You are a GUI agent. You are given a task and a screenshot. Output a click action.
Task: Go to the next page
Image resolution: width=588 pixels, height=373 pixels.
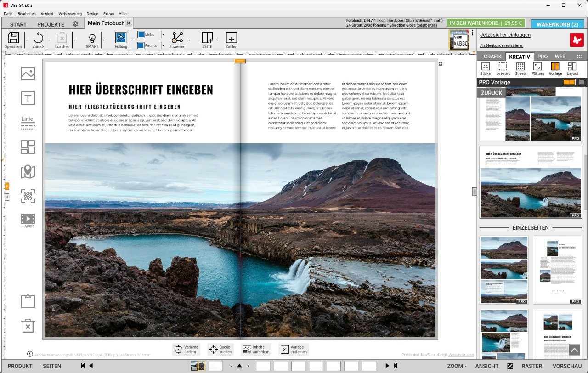click(x=387, y=366)
